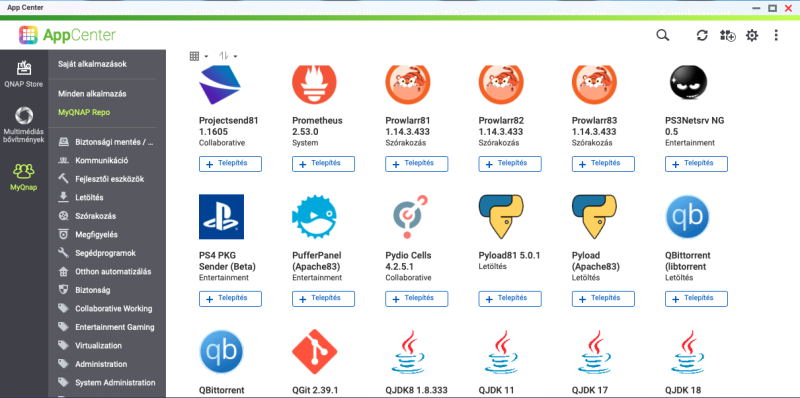
Task: Open Segédprogramok category
Action: pyautogui.click(x=97, y=253)
